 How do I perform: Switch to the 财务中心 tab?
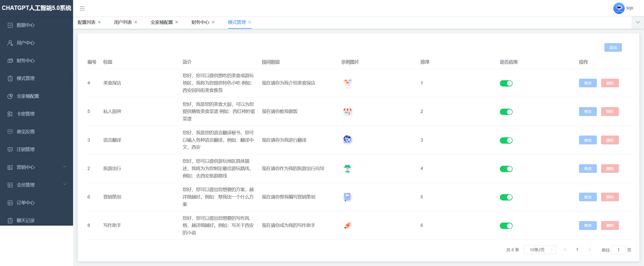pyautogui.click(x=200, y=22)
